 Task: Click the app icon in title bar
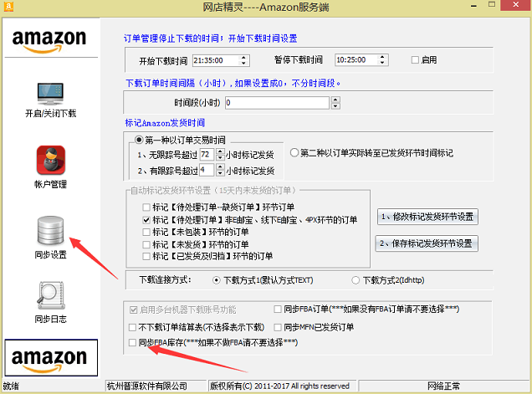coord(8,7)
